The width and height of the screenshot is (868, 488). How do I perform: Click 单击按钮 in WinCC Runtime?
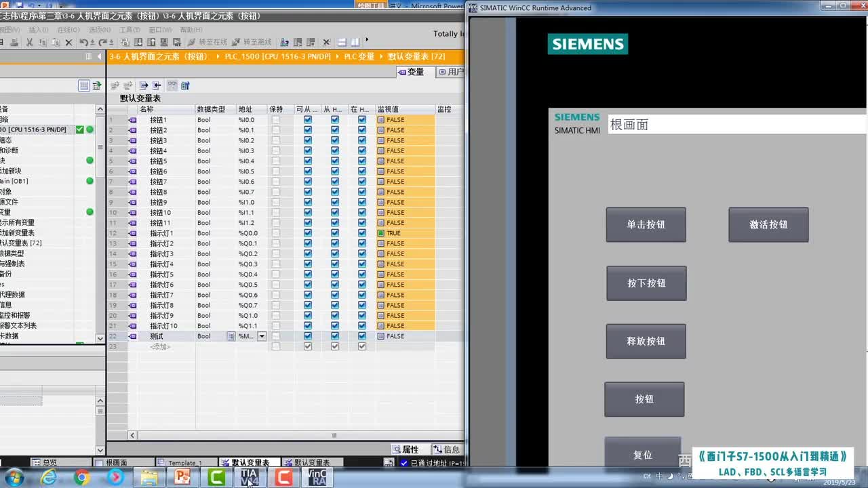pyautogui.click(x=646, y=224)
